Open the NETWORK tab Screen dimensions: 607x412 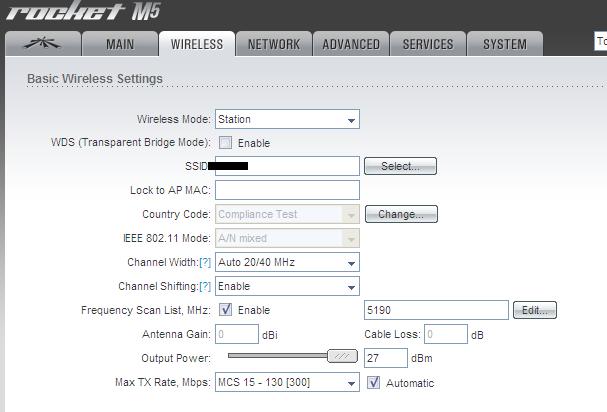[x=274, y=44]
